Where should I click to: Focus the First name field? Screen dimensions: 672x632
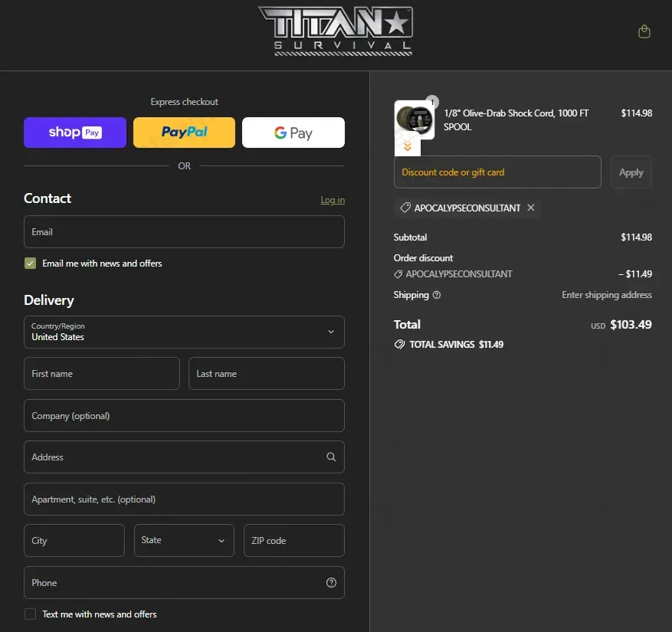coord(102,374)
